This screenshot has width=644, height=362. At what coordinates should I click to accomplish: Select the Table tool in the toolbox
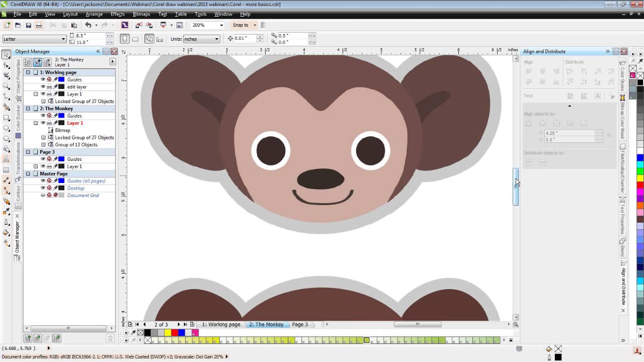pyautogui.click(x=7, y=170)
